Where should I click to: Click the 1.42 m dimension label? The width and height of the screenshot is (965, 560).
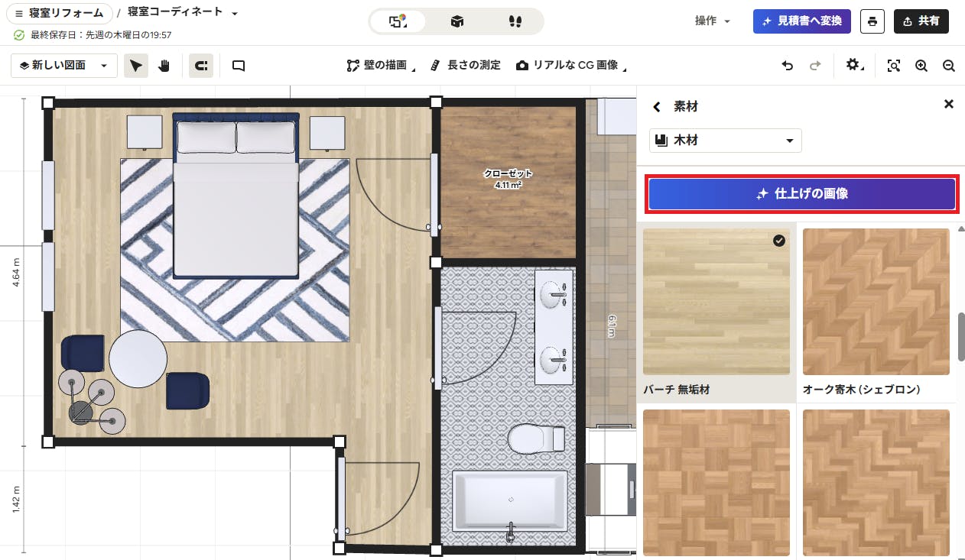17,500
